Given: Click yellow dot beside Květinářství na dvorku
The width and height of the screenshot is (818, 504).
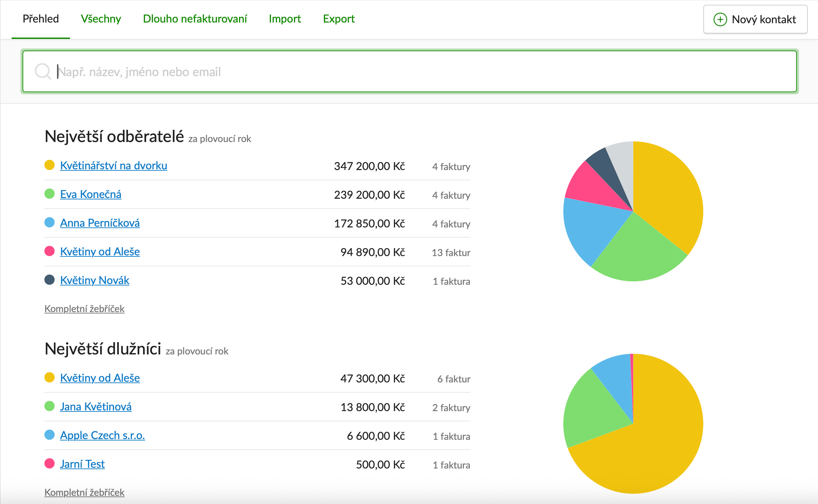Looking at the screenshot, I should coord(50,165).
